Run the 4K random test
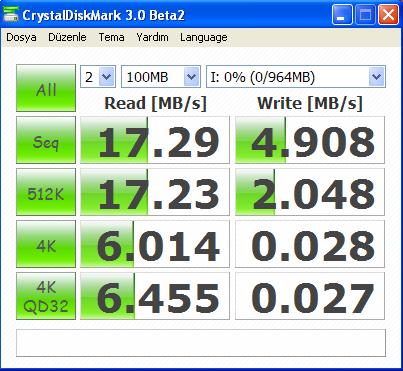Screen dimensions: 403x371 pyautogui.click(x=46, y=244)
